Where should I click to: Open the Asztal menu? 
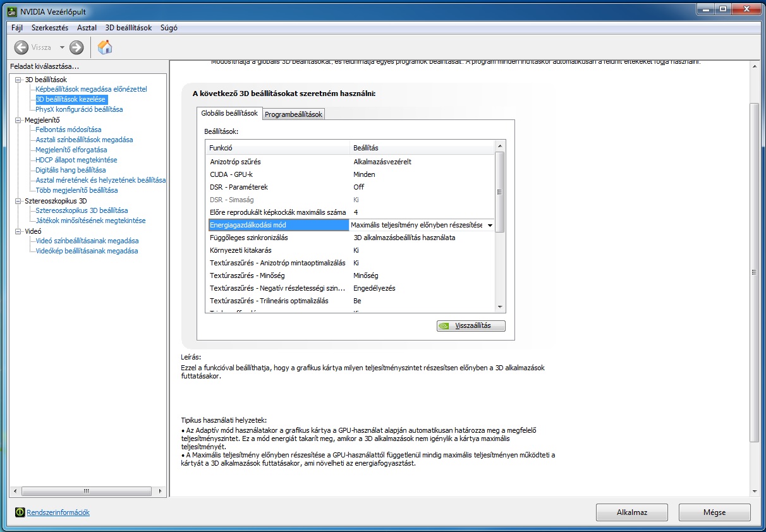pyautogui.click(x=87, y=28)
